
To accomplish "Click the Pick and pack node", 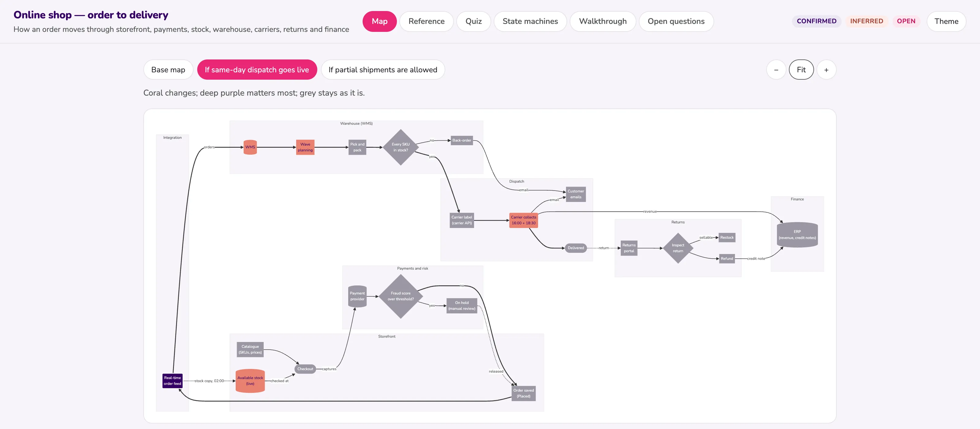I will (357, 147).
